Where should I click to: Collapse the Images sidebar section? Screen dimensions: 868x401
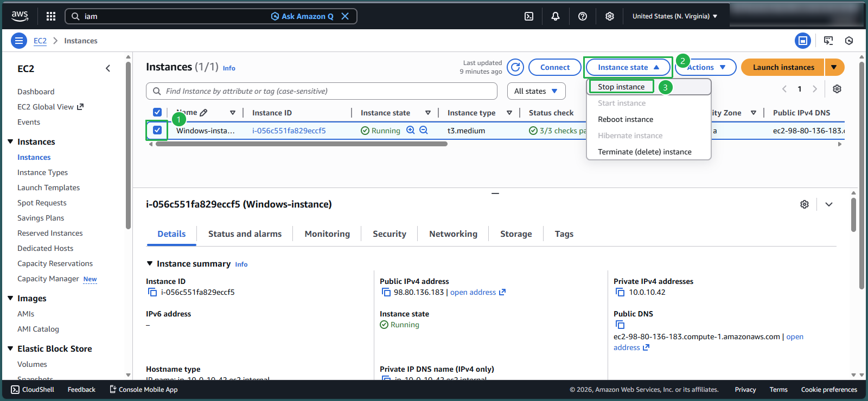[10, 298]
